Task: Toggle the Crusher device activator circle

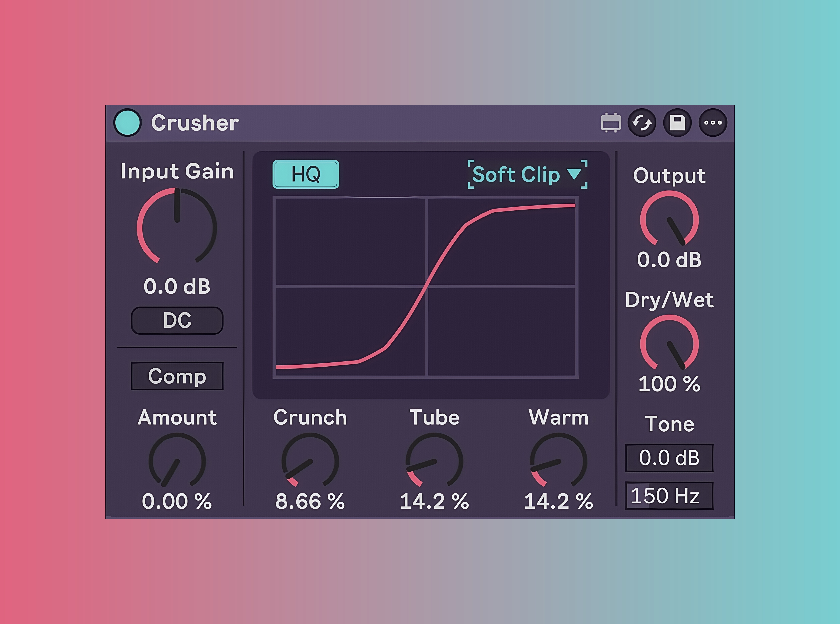Action: pyautogui.click(x=127, y=122)
